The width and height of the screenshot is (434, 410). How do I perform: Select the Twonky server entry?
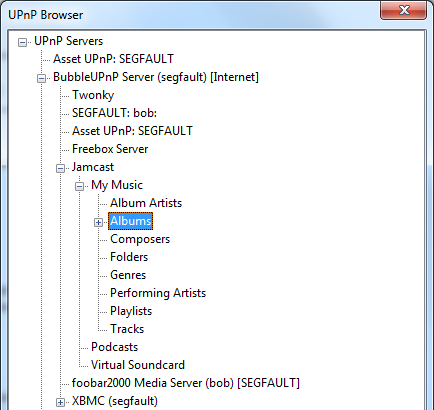pyautogui.click(x=93, y=95)
